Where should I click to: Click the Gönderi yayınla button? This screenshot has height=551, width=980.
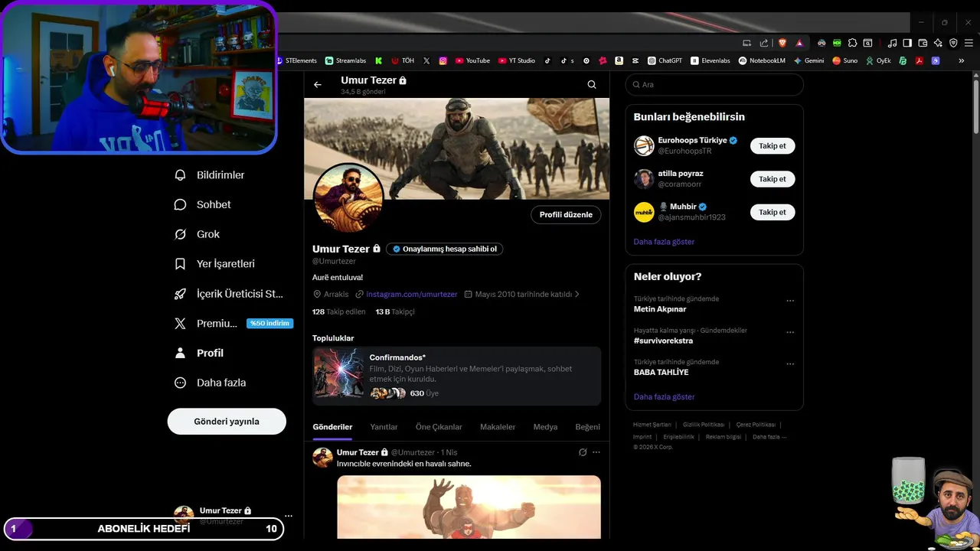click(227, 422)
